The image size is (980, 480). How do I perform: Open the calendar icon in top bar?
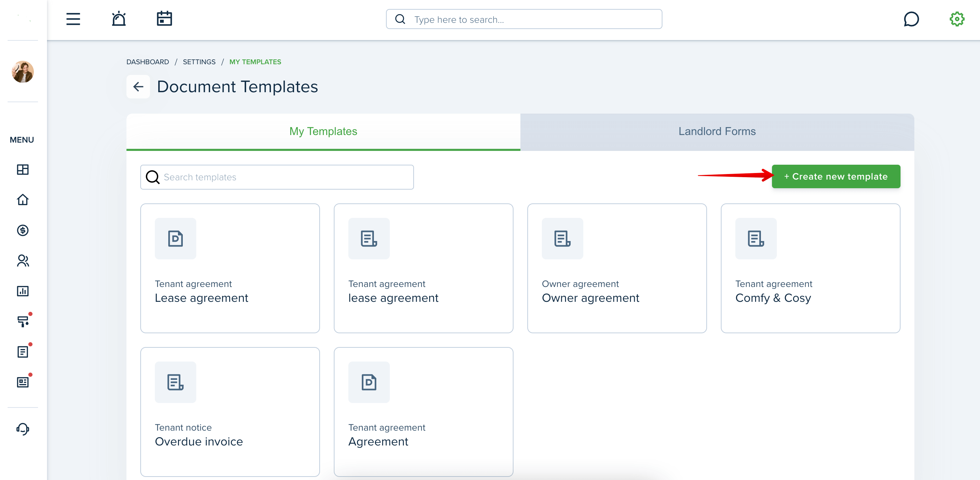point(164,19)
